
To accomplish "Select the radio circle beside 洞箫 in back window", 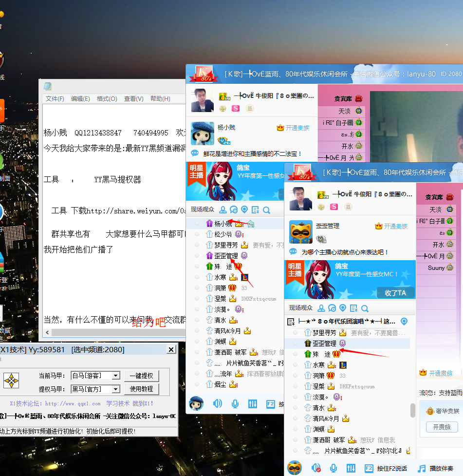I will point(197,288).
